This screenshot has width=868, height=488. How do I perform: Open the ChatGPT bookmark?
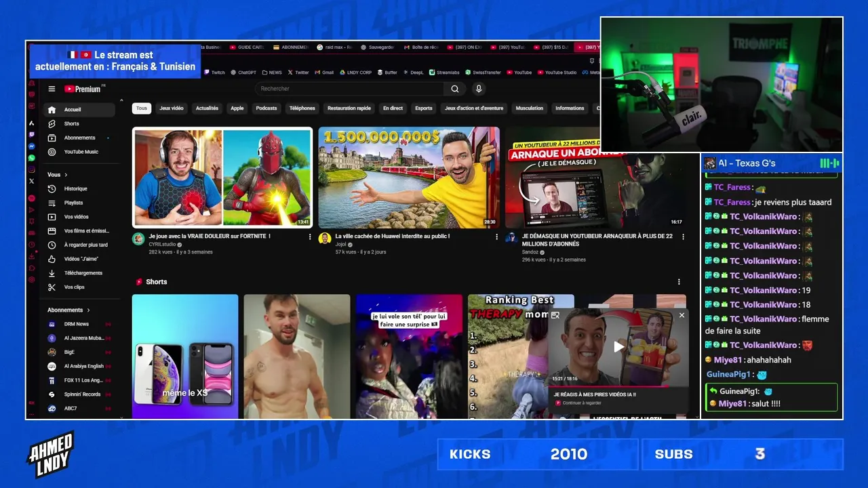click(x=243, y=73)
